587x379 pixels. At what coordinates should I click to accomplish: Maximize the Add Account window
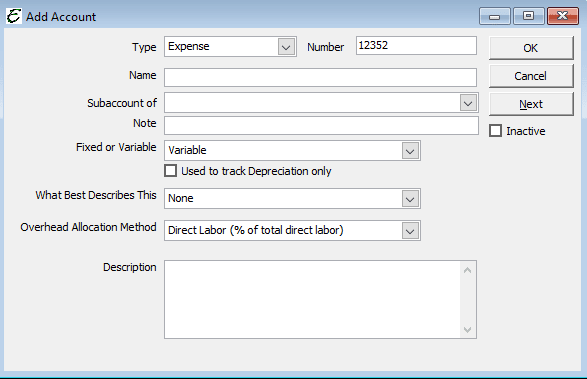(528, 16)
